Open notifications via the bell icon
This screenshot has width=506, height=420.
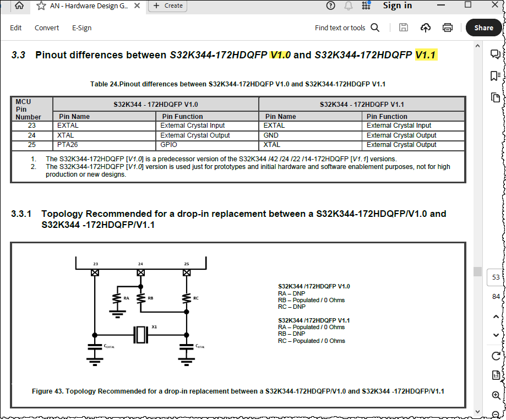point(347,6)
